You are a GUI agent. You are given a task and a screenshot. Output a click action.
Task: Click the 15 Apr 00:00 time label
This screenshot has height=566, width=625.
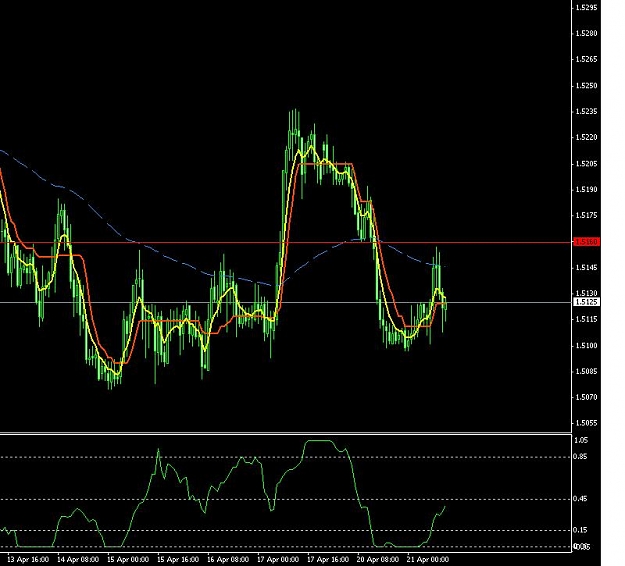tap(128, 560)
